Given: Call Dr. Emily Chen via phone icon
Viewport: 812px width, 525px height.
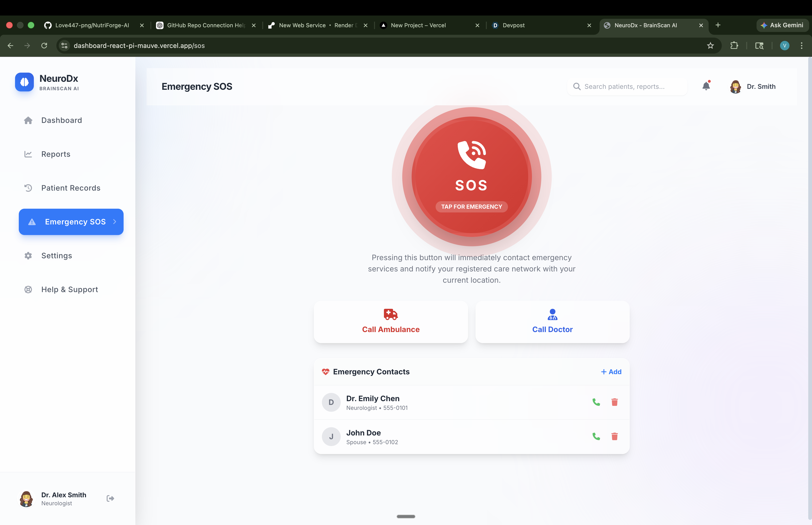Looking at the screenshot, I should point(596,402).
